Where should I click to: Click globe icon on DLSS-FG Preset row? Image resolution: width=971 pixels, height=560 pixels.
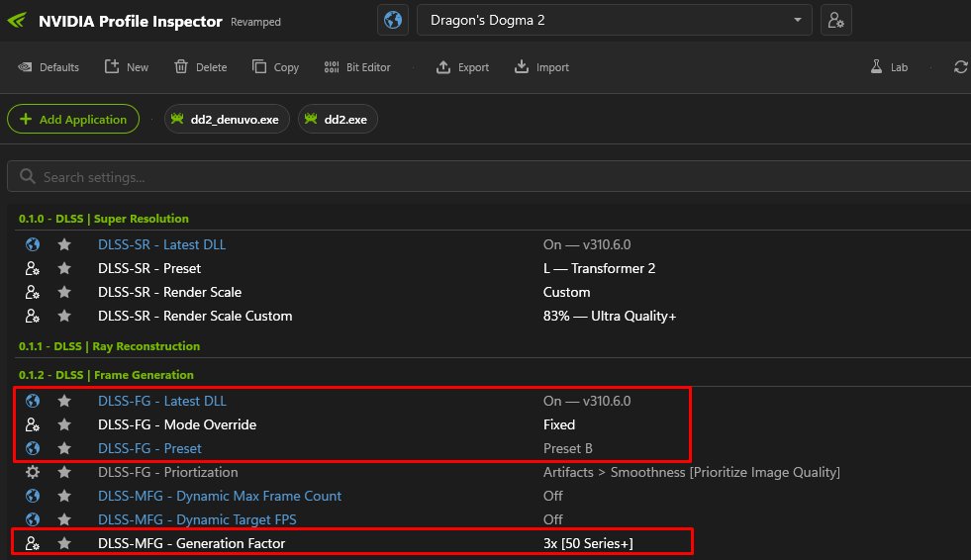[x=33, y=448]
